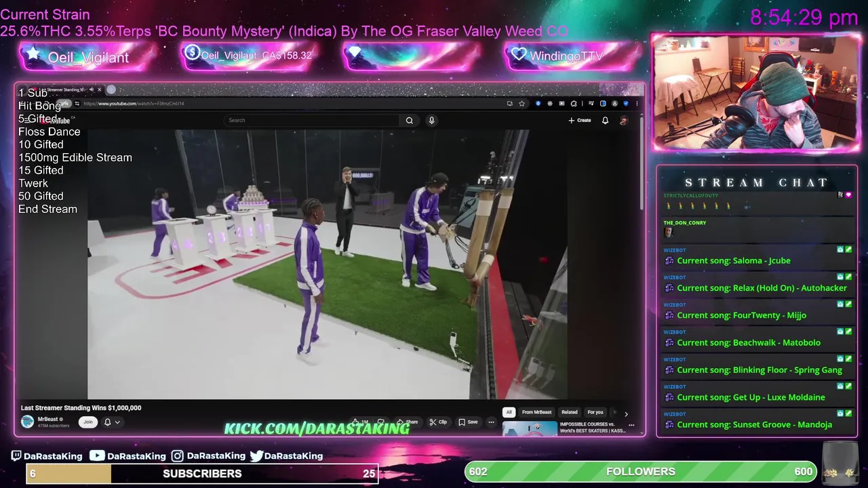Bookmark this page with the star icon
This screenshot has width=868, height=488.
pyautogui.click(x=521, y=104)
